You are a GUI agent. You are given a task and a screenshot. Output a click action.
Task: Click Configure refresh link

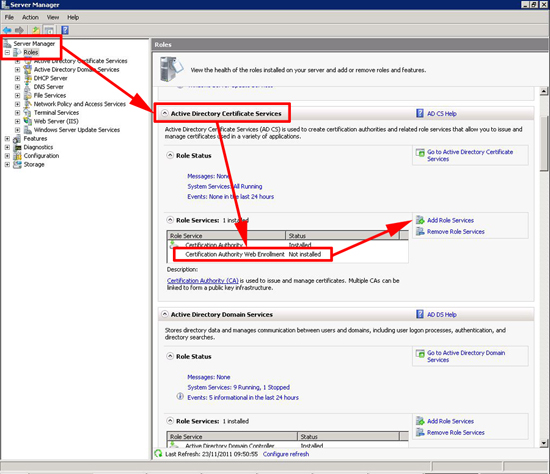click(286, 454)
